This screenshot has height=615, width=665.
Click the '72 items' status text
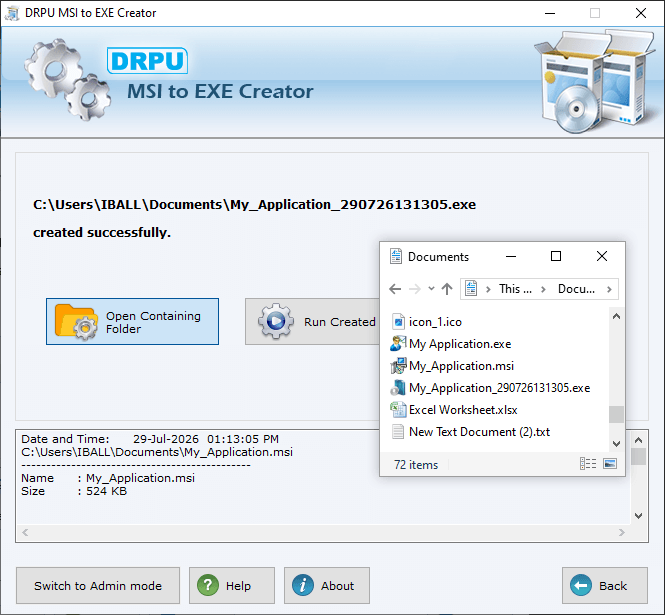click(416, 465)
